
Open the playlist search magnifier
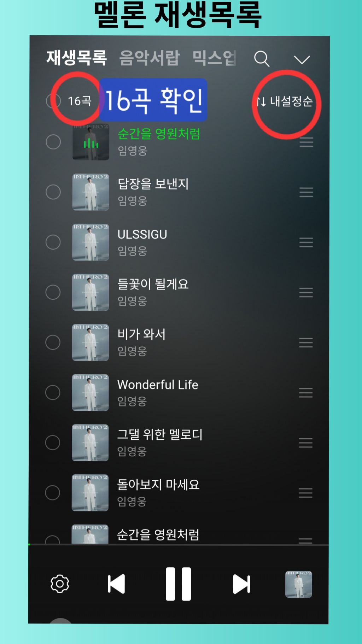point(262,59)
